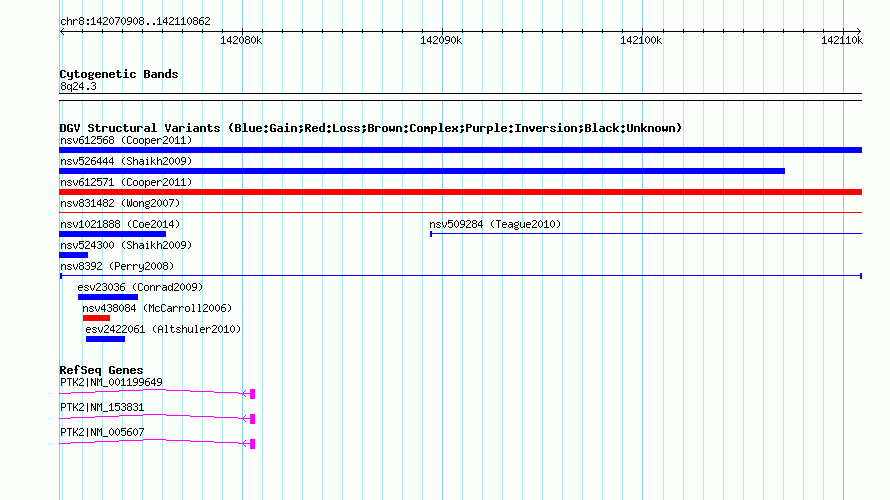Screen dimensions: 890x500
Task: Click the blue esv2422061 bar
Action: 105,339
